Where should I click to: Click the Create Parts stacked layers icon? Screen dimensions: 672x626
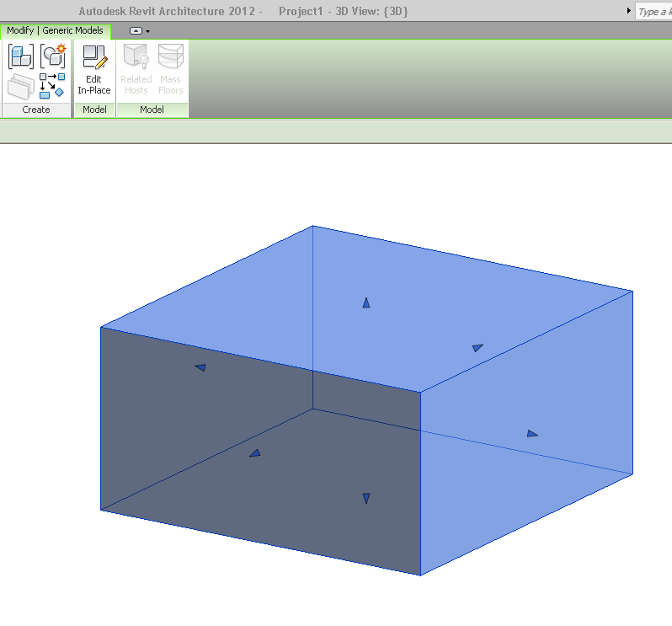pos(20,86)
